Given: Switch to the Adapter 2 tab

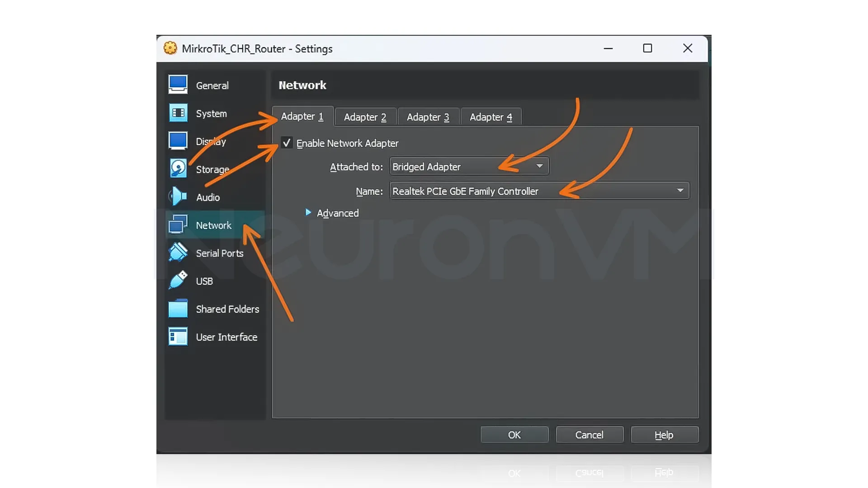Looking at the screenshot, I should (x=365, y=117).
